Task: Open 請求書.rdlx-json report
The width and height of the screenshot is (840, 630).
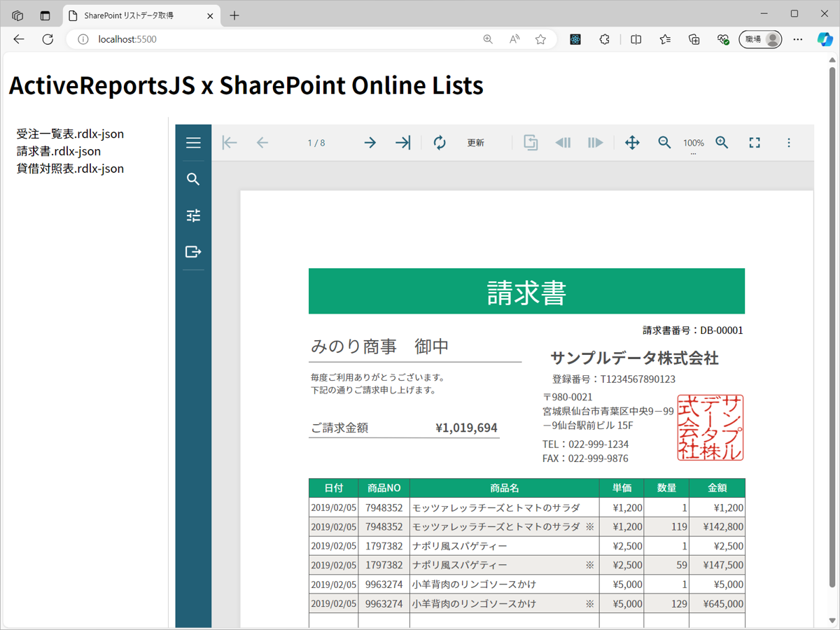Action: (x=59, y=151)
